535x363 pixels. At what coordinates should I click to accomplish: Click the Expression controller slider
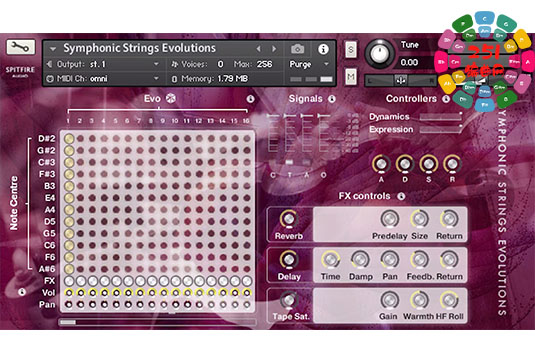point(440,130)
